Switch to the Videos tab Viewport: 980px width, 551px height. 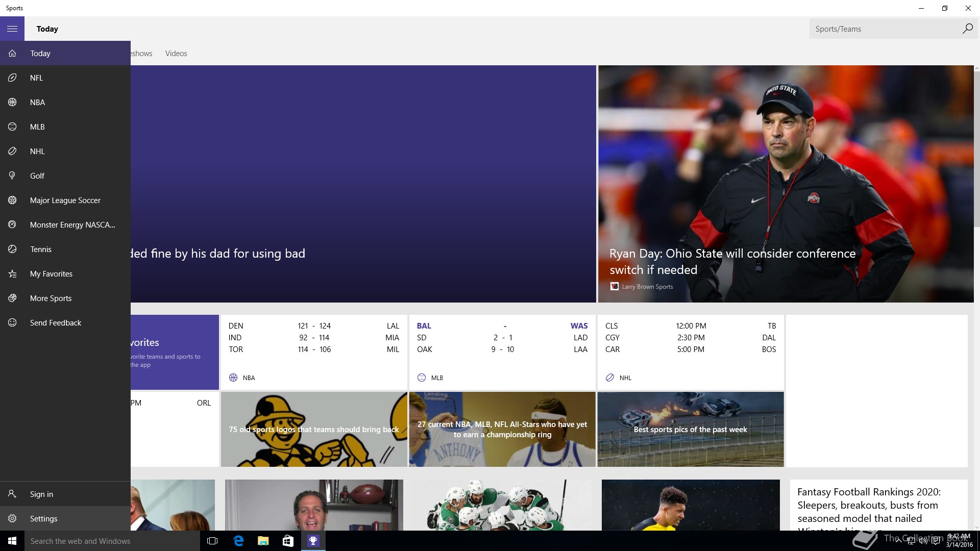176,53
